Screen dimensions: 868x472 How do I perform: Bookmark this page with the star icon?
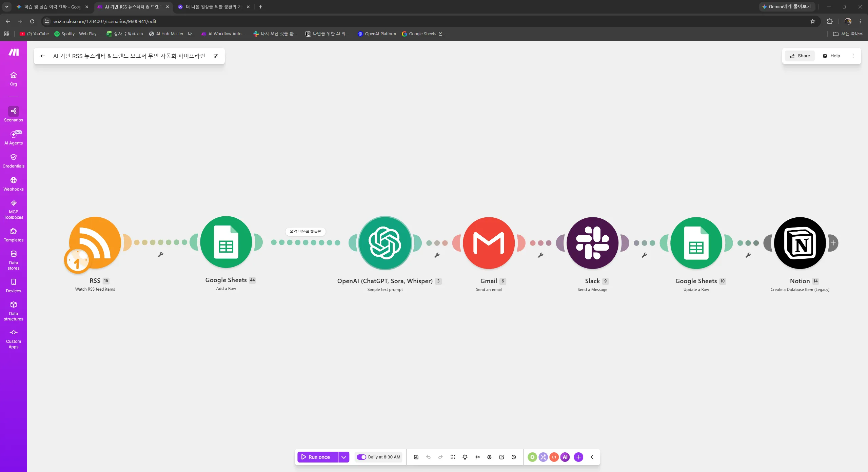click(813, 21)
